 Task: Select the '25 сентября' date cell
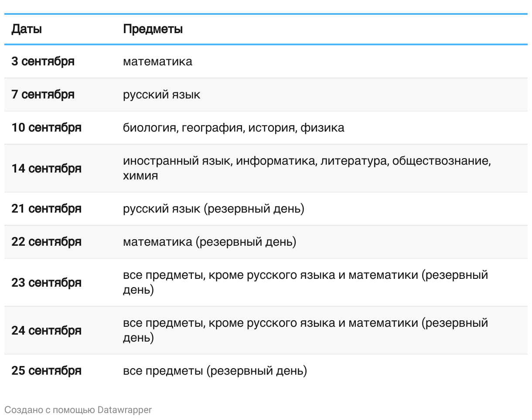click(x=46, y=371)
